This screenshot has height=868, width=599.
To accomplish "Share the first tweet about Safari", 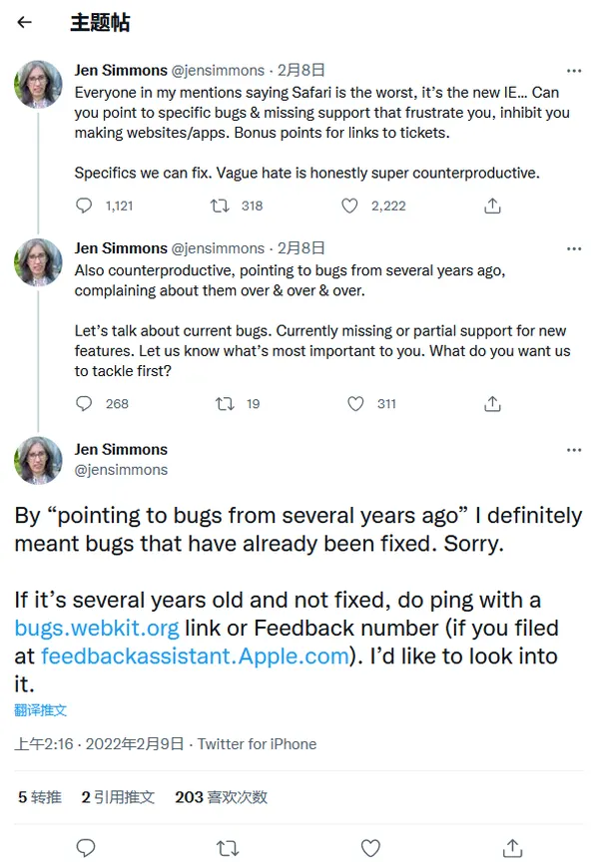I will tap(492, 206).
